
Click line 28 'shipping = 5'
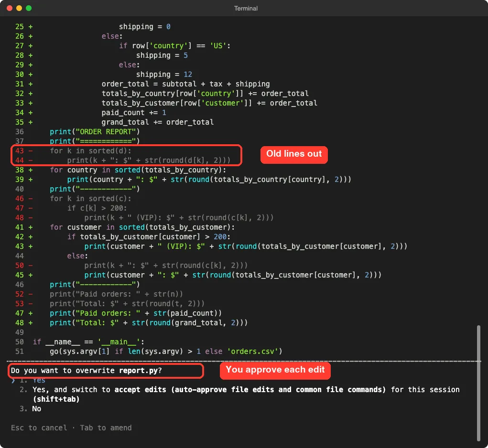tap(162, 55)
